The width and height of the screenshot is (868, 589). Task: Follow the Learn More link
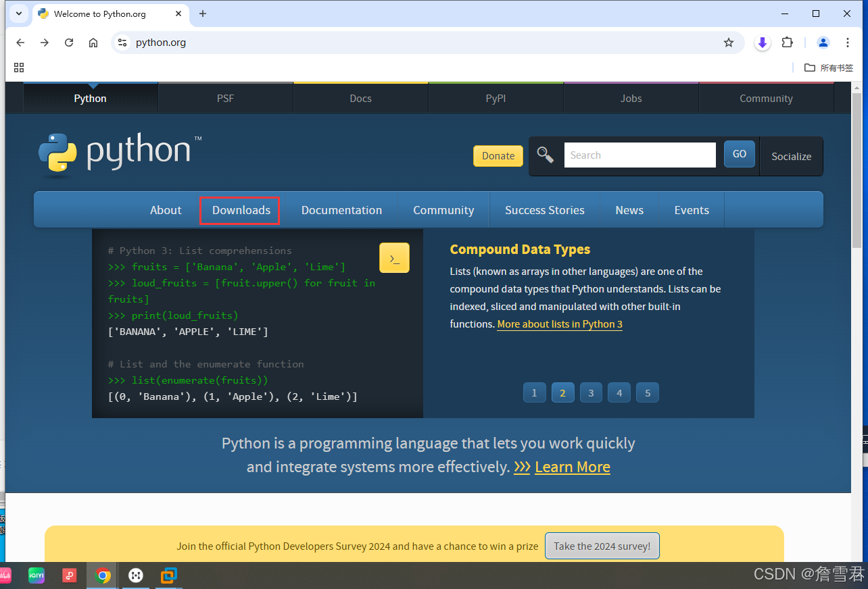572,467
